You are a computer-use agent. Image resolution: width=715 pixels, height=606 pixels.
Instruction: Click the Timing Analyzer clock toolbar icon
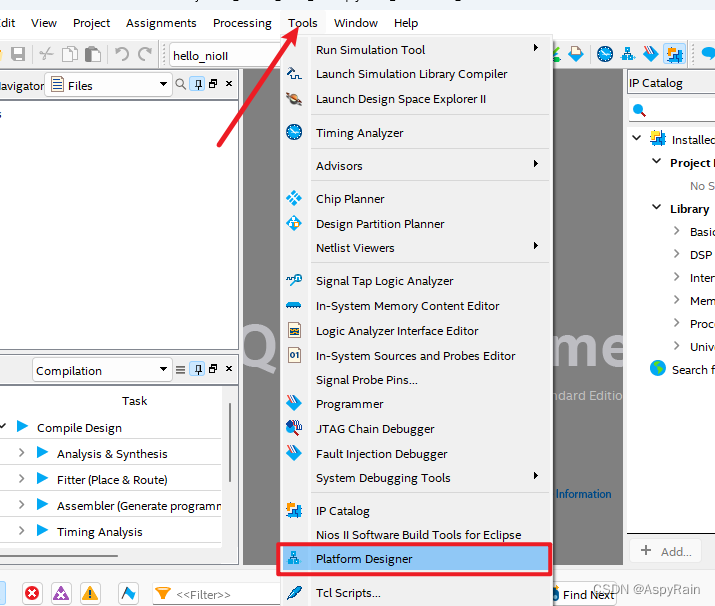(605, 54)
